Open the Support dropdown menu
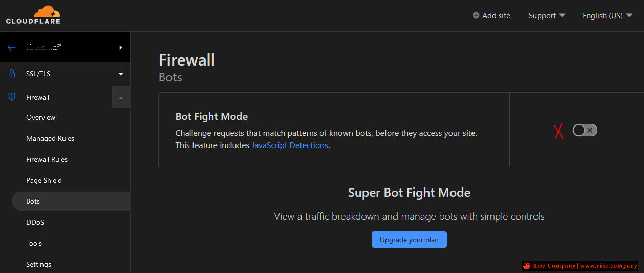This screenshot has height=273, width=644. click(x=547, y=16)
